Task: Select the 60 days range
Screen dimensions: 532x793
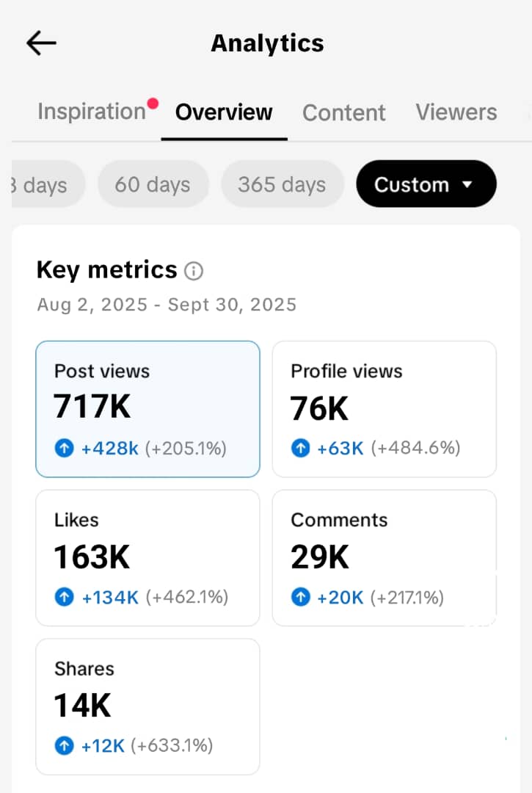Action: 153,184
